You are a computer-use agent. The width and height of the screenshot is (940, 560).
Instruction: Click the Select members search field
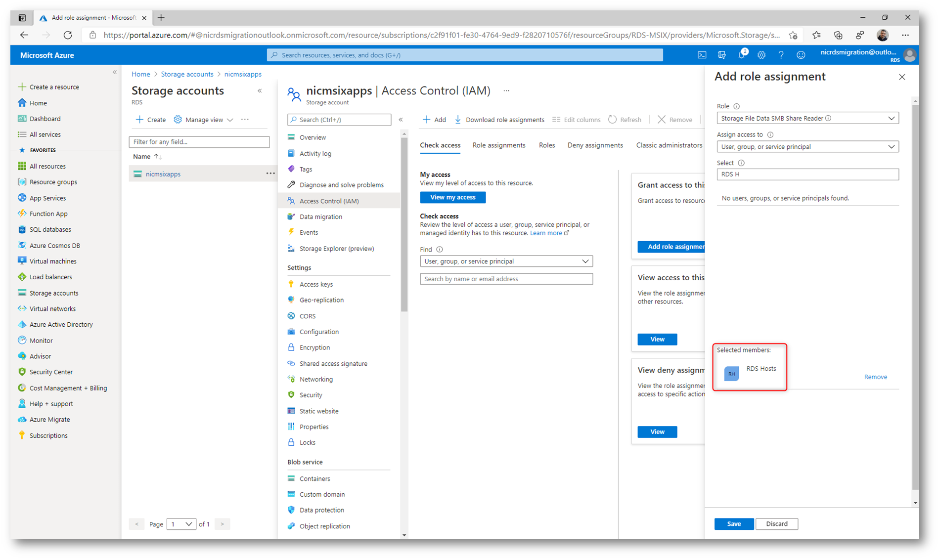(x=807, y=174)
